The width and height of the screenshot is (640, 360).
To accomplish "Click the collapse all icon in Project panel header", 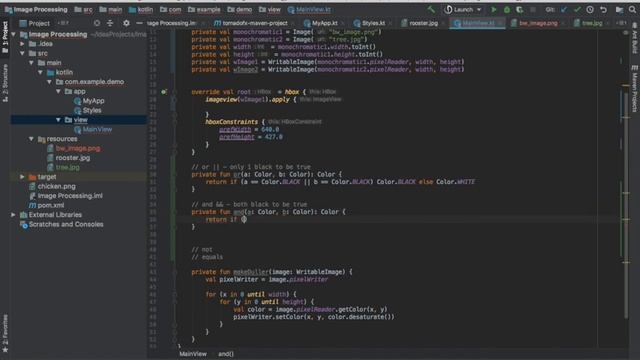I will coord(110,23).
